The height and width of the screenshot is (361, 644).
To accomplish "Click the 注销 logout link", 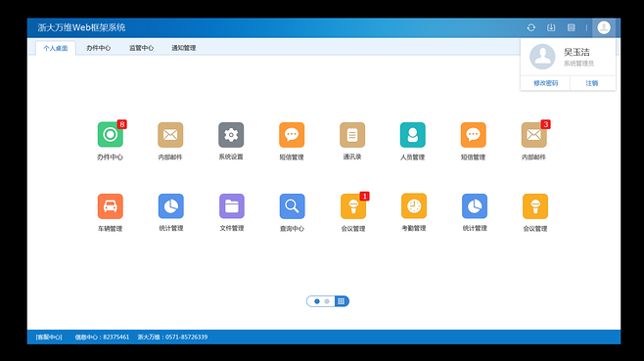I will click(592, 83).
